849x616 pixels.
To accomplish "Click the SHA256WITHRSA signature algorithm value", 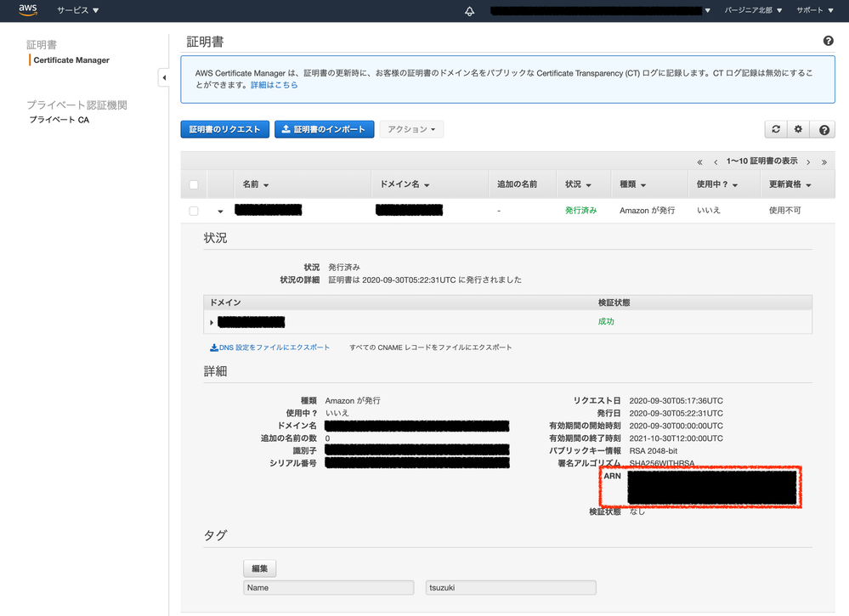I will [662, 463].
